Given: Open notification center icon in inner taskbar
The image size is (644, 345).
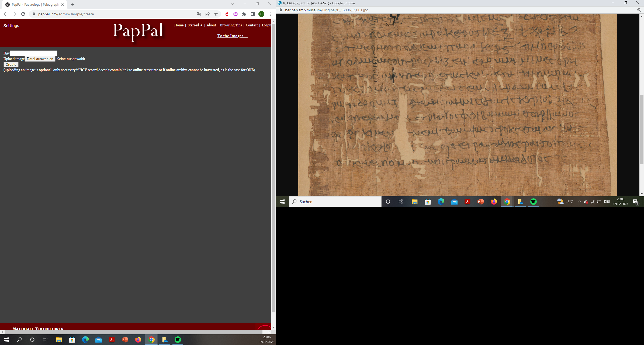Looking at the screenshot, I should tap(635, 202).
